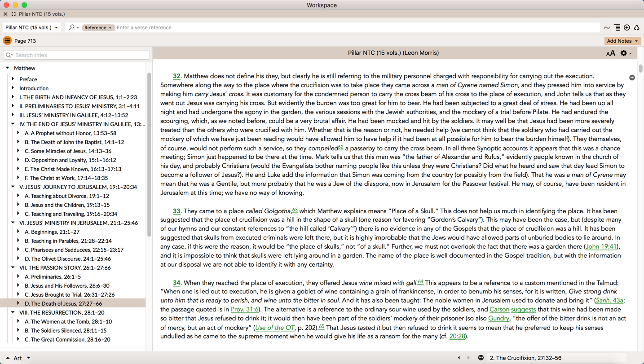644x364 pixels.
Task: Follow the John 19:41 link
Action: (x=601, y=246)
